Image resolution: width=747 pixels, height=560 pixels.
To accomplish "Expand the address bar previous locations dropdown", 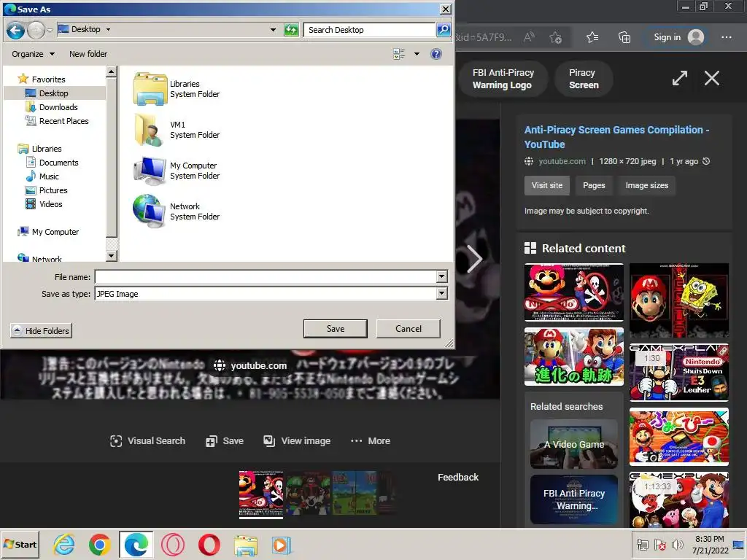I will [x=273, y=30].
